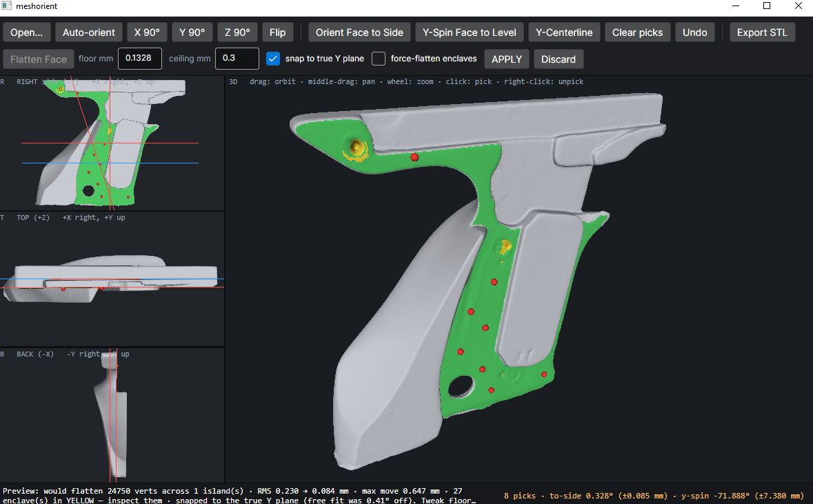Click Clear picks button

(x=637, y=32)
